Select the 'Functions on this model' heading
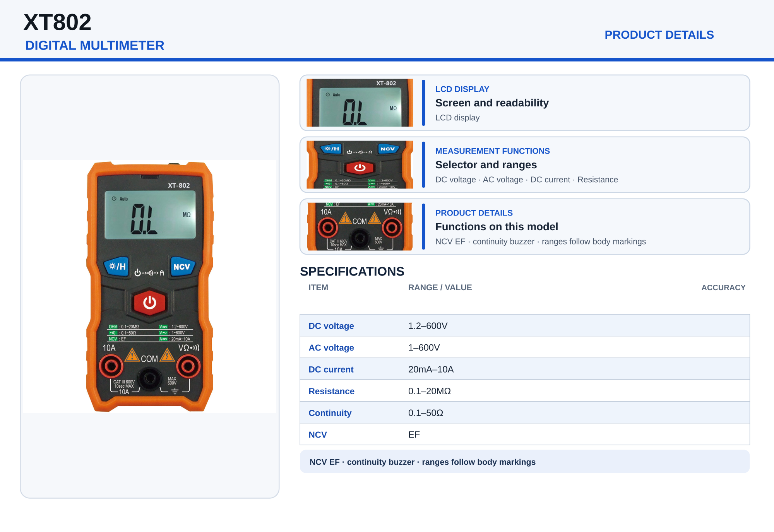This screenshot has width=774, height=532. click(497, 227)
